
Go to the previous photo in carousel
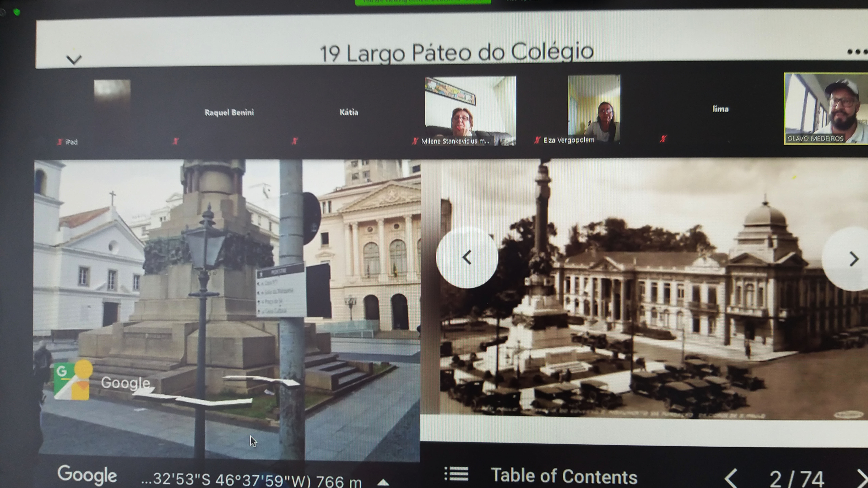467,258
